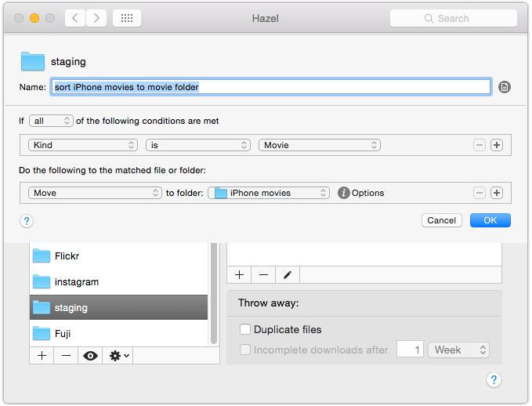Open the 'all' conditions match dropdown

(51, 121)
